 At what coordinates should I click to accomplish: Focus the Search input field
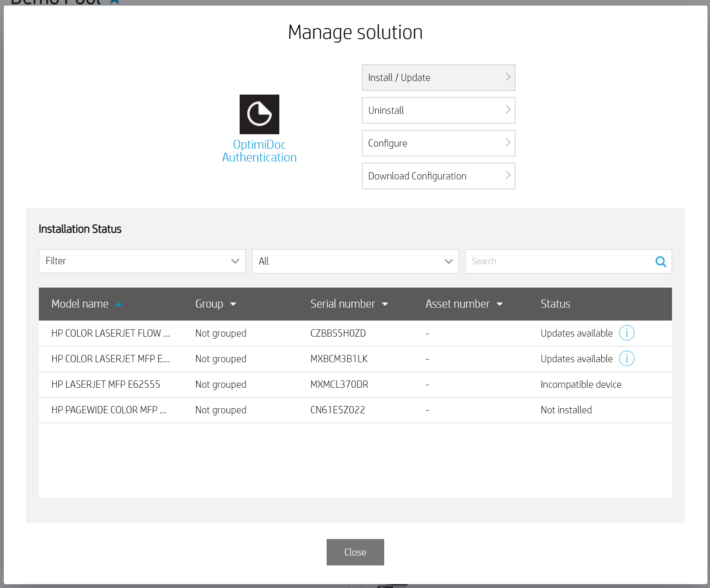559,262
